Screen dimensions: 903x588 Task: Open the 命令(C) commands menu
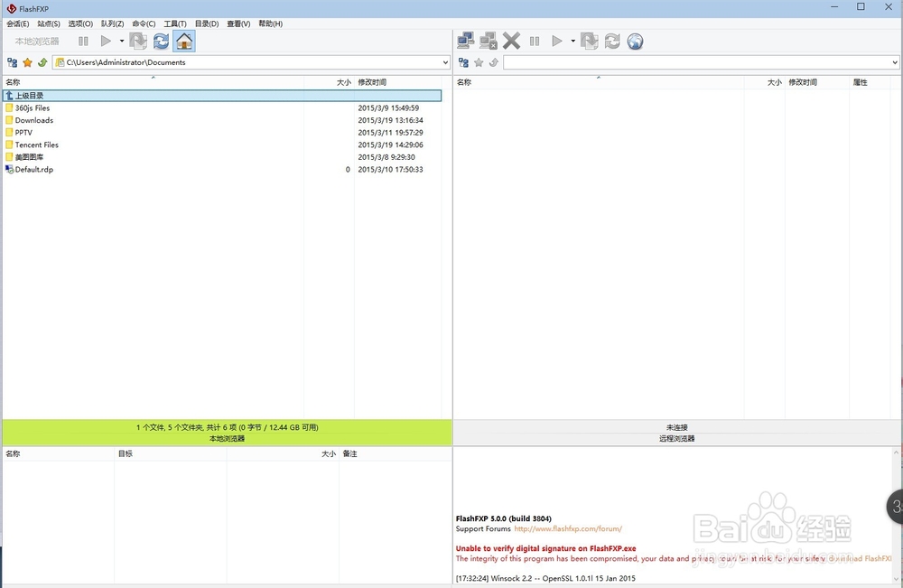pyautogui.click(x=144, y=23)
